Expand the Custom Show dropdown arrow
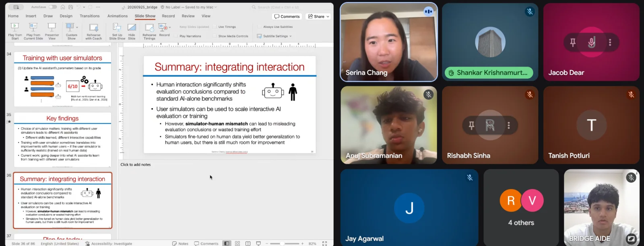The width and height of the screenshot is (644, 246). (77, 27)
